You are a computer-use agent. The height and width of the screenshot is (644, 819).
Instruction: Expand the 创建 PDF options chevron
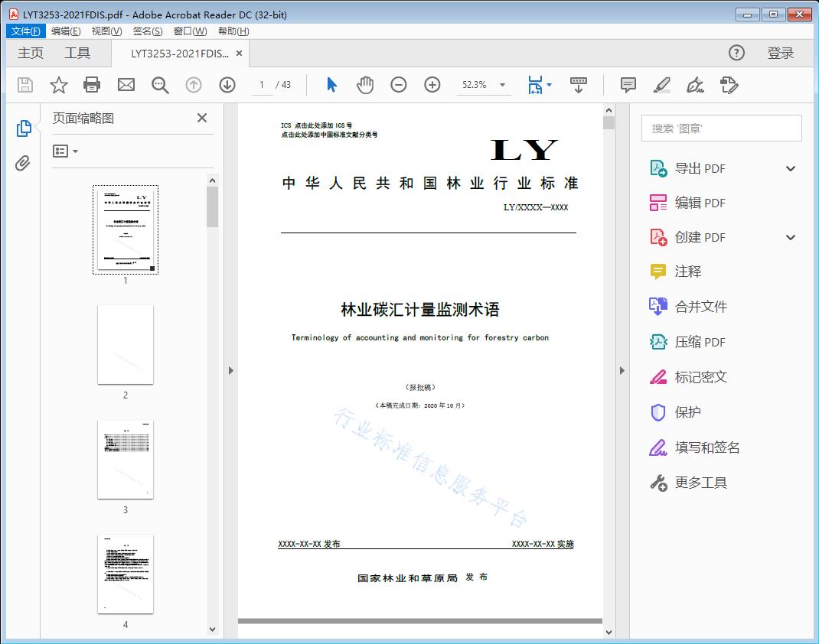[790, 237]
